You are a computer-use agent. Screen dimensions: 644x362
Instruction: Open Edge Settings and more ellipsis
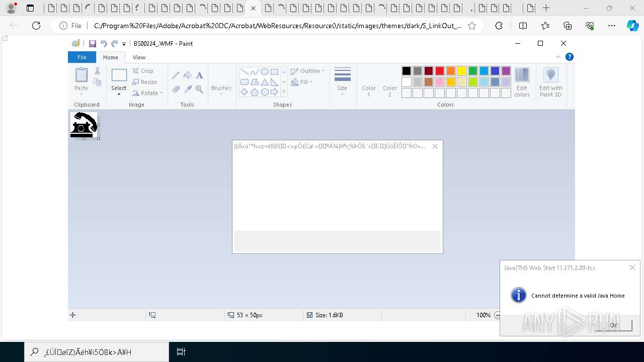[612, 26]
